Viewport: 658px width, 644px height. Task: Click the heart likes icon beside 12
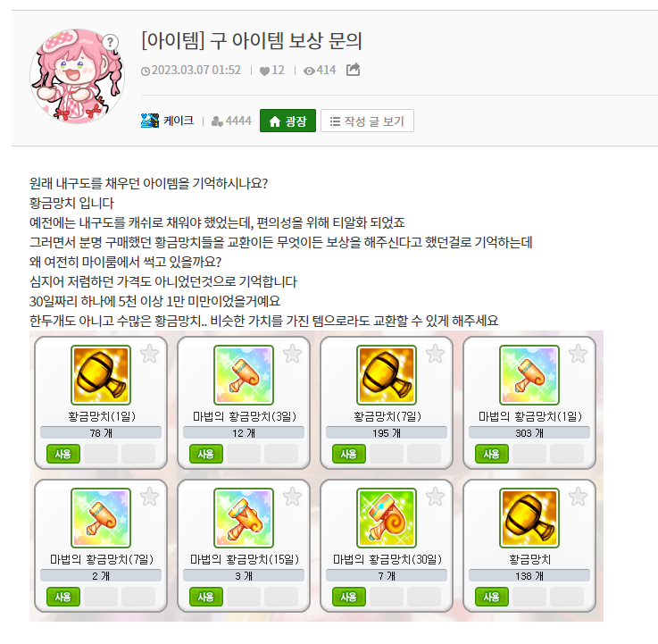coord(264,71)
